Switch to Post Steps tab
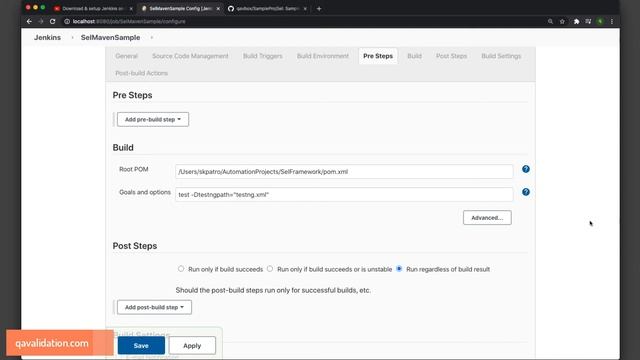The width and height of the screenshot is (640, 360). (x=451, y=56)
